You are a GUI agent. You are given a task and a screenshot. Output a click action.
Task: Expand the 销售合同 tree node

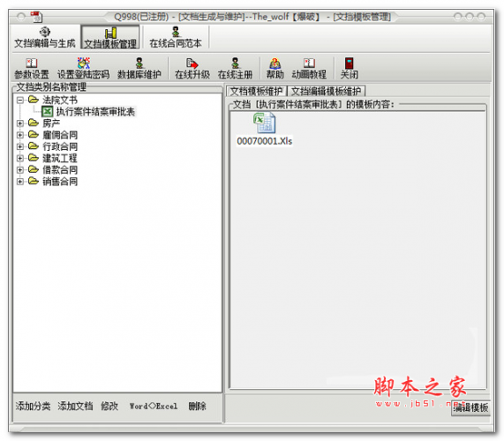click(20, 182)
